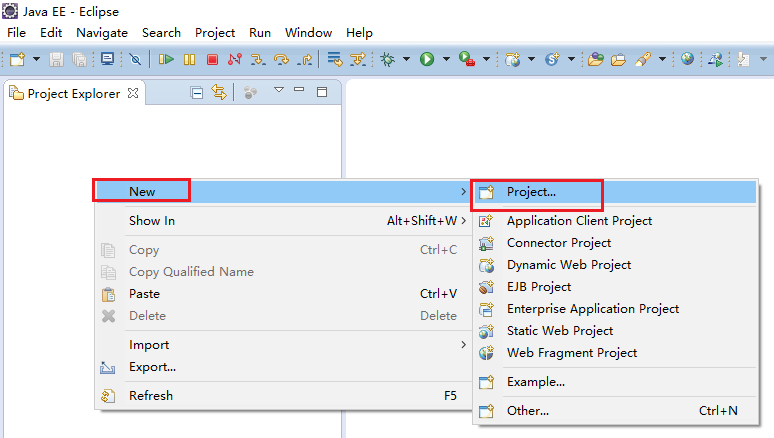This screenshot has height=438, width=774.
Task: Click the red Terminate icon
Action: pos(212,59)
